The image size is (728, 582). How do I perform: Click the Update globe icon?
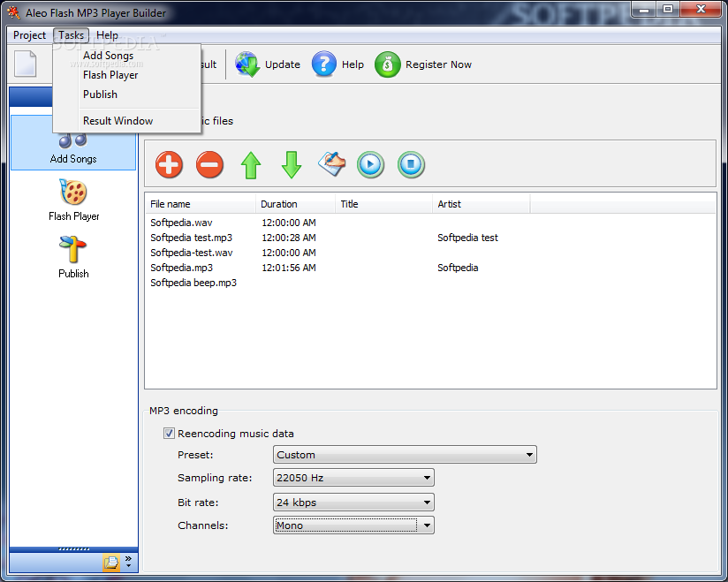point(247,64)
